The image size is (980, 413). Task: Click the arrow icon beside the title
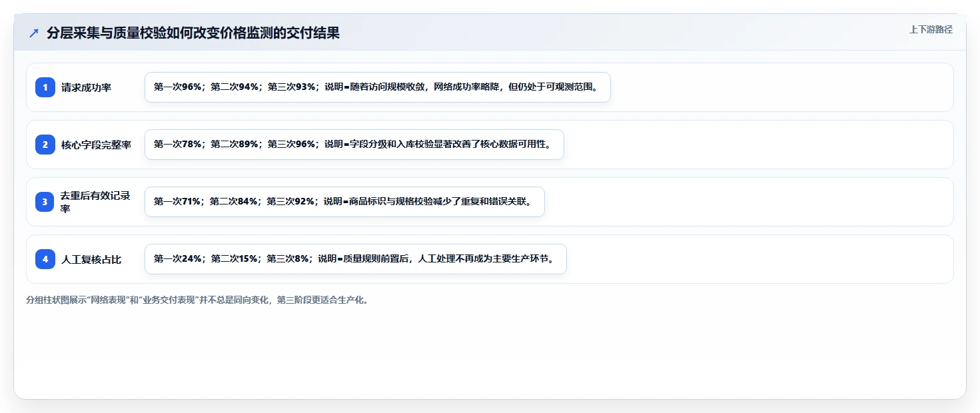34,33
